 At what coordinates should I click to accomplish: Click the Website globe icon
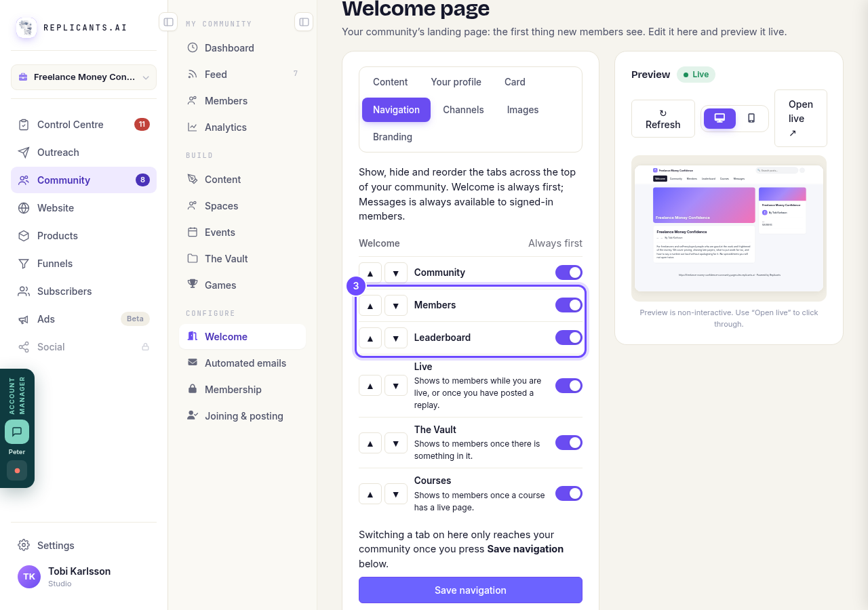click(x=24, y=208)
